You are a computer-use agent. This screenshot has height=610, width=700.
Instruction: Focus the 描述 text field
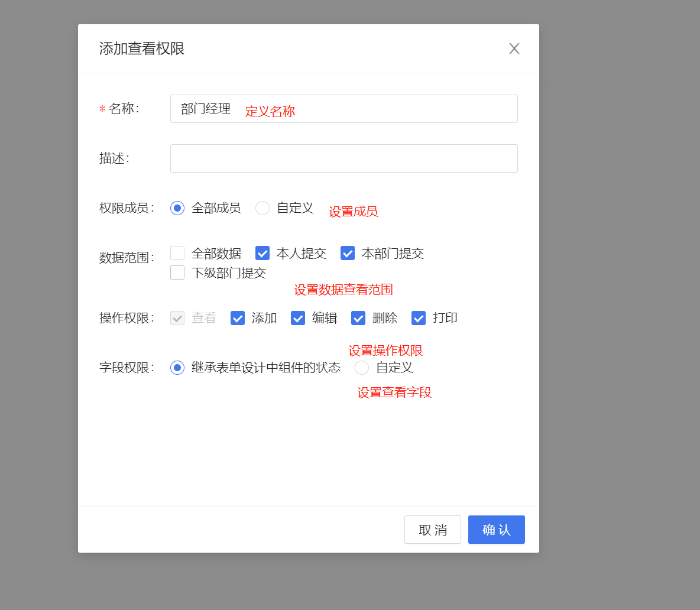pos(343,158)
